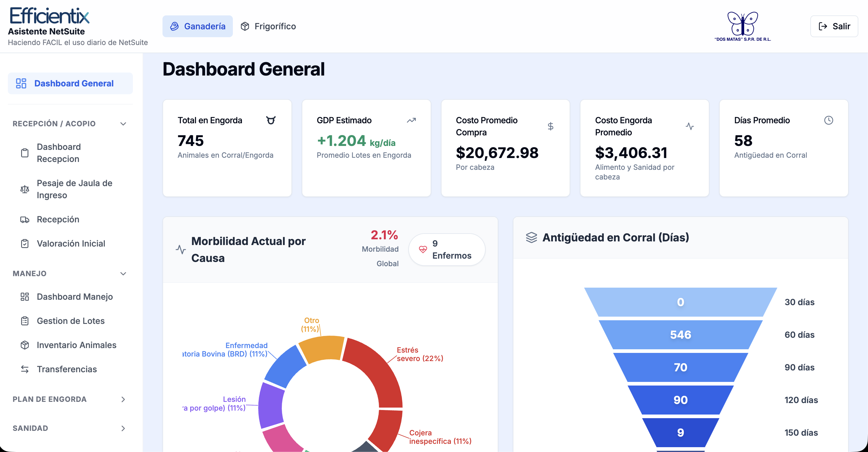Click the bull head icon in Total en Engorda

[271, 120]
